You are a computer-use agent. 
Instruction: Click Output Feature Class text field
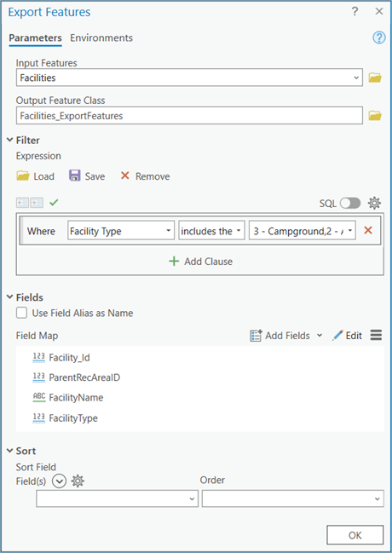[x=189, y=116]
